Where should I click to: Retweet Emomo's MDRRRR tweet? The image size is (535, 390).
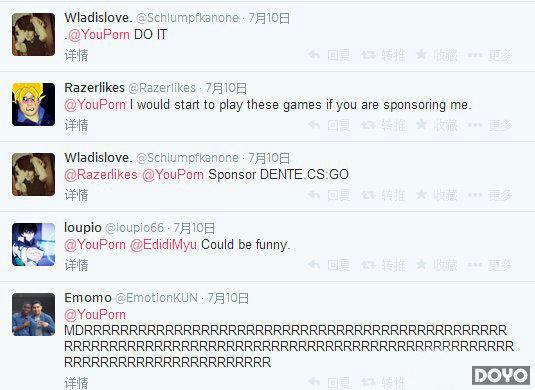(384, 383)
